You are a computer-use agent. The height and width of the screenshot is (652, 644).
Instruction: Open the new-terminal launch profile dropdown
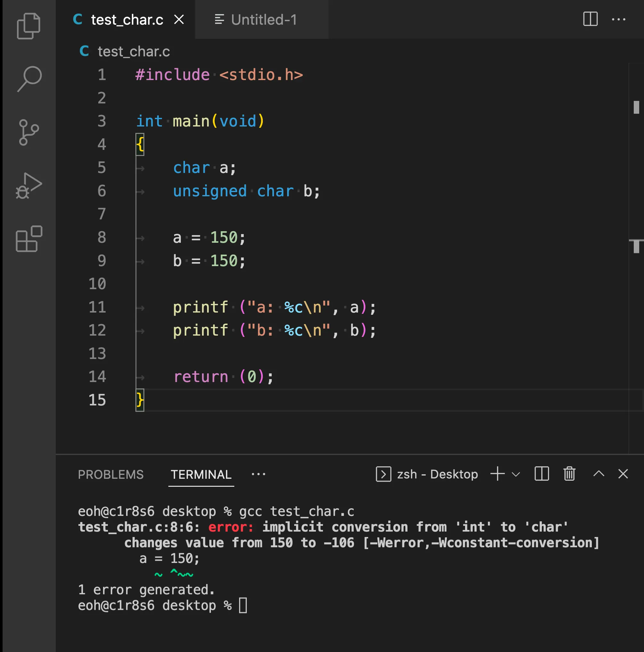click(x=516, y=475)
